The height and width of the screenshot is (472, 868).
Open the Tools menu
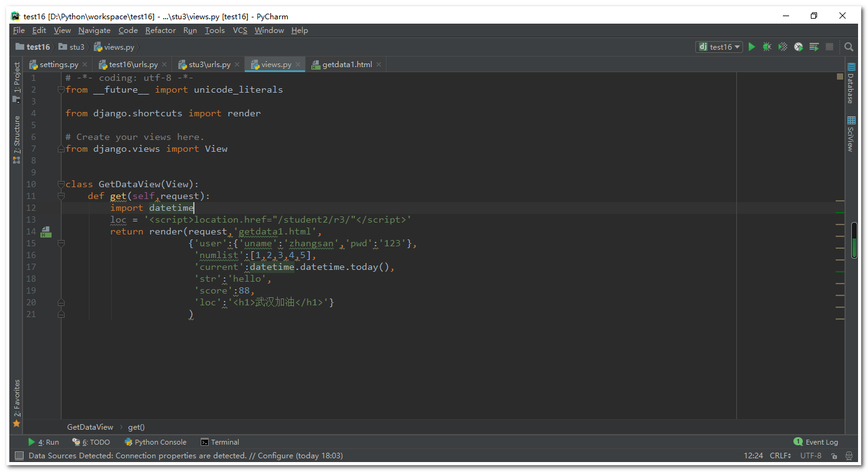pyautogui.click(x=215, y=30)
